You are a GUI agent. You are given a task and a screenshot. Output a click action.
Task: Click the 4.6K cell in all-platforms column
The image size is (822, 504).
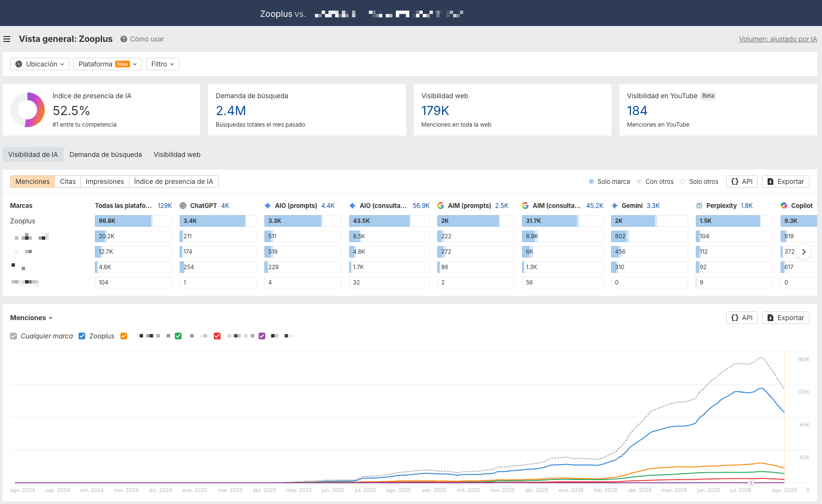point(133,267)
